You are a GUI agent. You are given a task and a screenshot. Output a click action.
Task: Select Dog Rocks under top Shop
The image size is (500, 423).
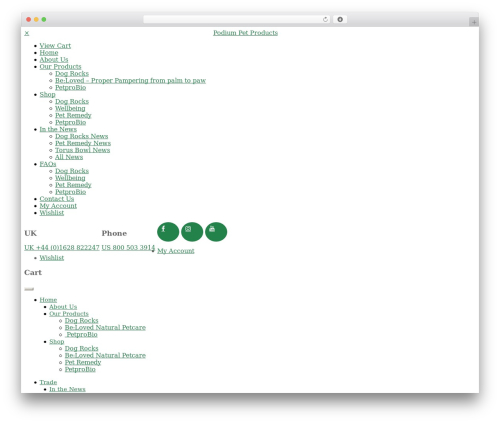click(x=72, y=101)
